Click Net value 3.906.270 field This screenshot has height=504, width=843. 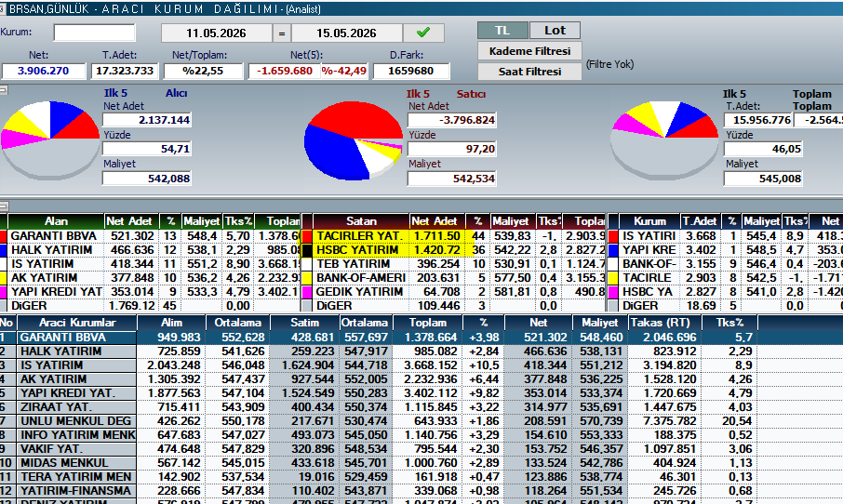point(43,71)
